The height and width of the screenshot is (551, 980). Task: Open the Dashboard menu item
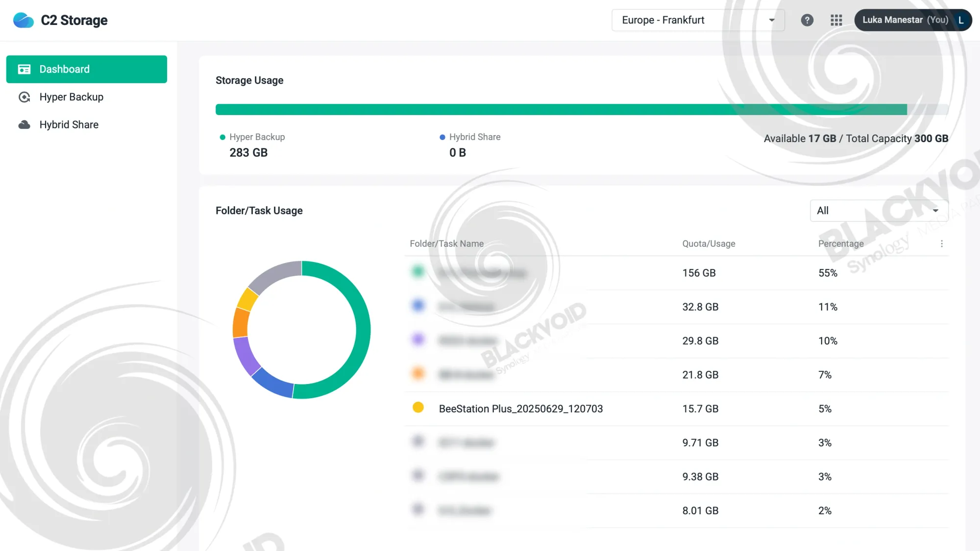tap(87, 69)
